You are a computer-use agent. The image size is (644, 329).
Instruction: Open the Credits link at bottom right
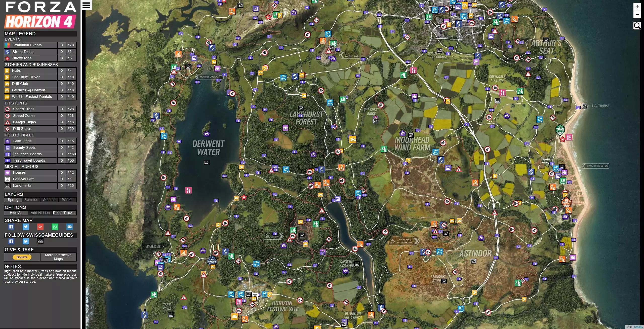click(x=638, y=327)
